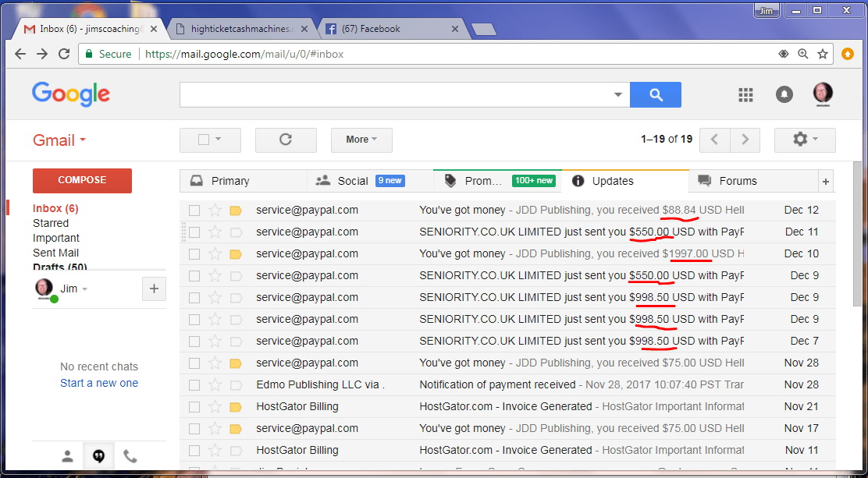Add an inbox category tab with the plus
Screen dimensions: 868x478
[825, 181]
